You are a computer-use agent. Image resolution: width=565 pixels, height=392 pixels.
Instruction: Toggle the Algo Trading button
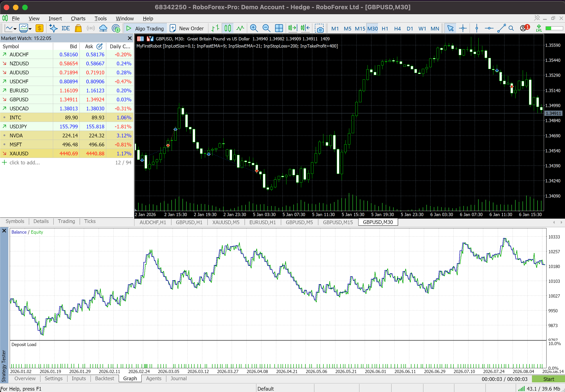pos(145,28)
